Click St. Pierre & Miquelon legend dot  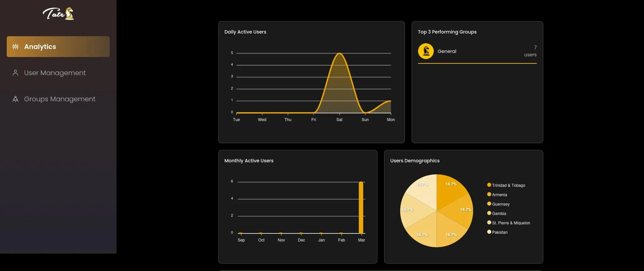pyautogui.click(x=489, y=222)
